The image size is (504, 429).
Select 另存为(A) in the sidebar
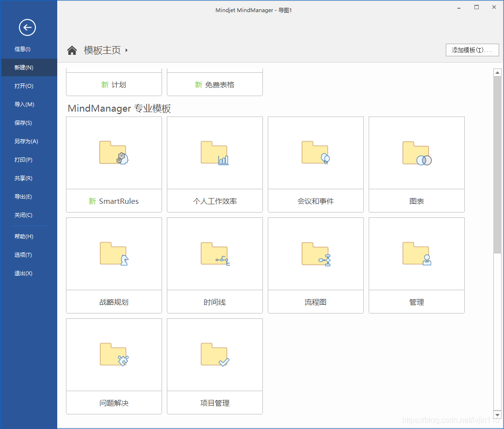coord(29,141)
